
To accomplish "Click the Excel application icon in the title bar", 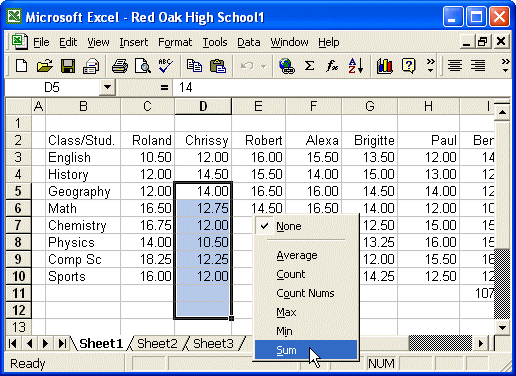I will 14,16.
